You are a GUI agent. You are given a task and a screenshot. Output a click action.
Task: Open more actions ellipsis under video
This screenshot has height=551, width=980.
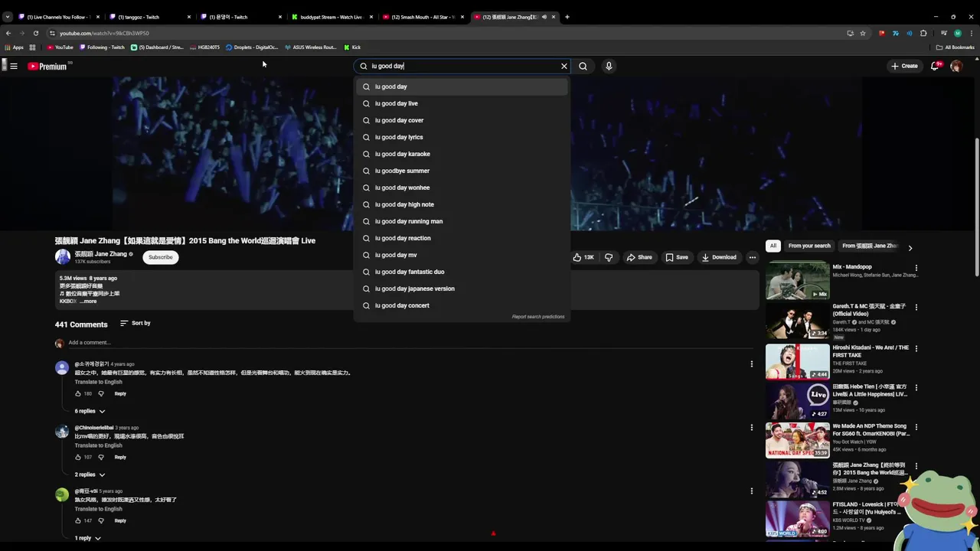click(x=753, y=257)
